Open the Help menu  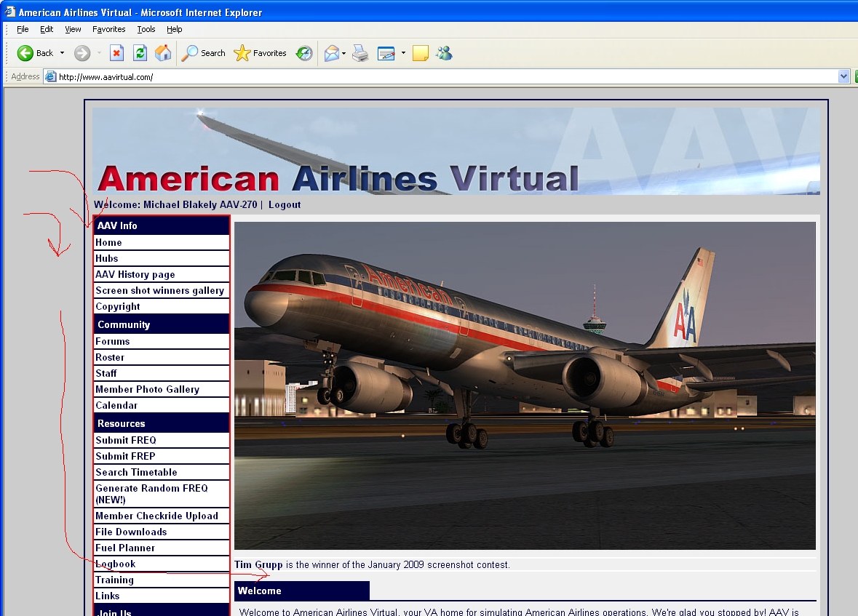tap(175, 29)
